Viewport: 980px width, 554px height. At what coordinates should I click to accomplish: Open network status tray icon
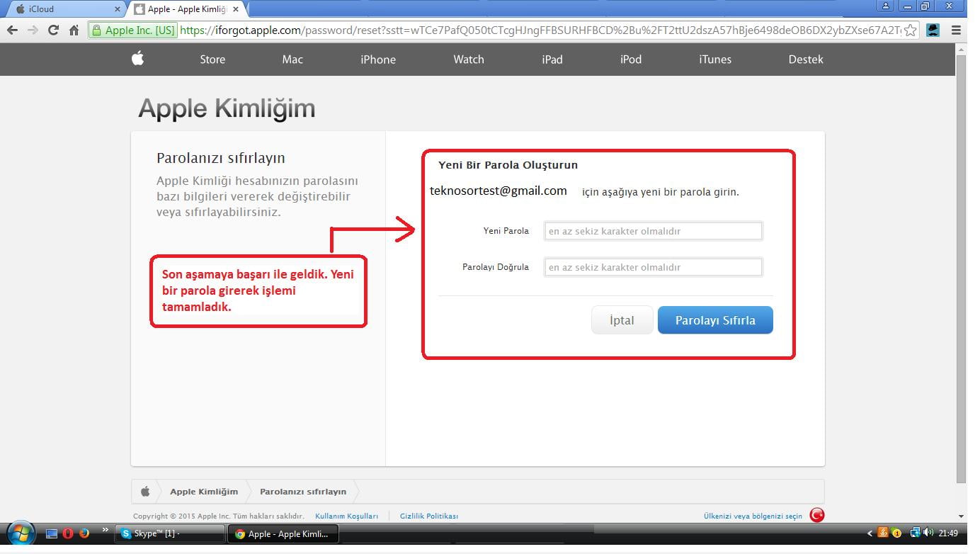pyautogui.click(x=915, y=533)
